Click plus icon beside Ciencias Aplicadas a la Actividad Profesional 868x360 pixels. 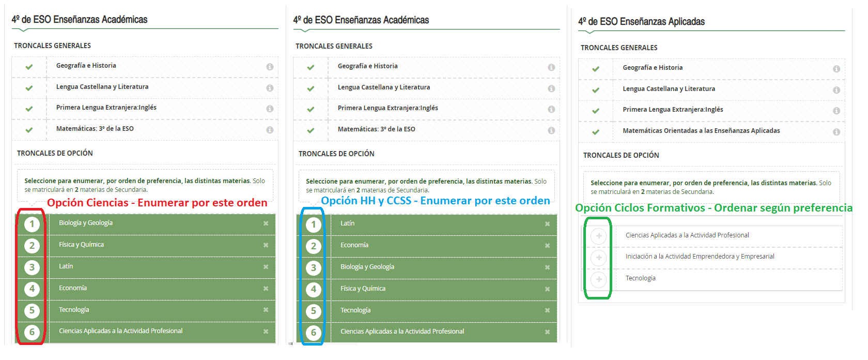coord(599,236)
